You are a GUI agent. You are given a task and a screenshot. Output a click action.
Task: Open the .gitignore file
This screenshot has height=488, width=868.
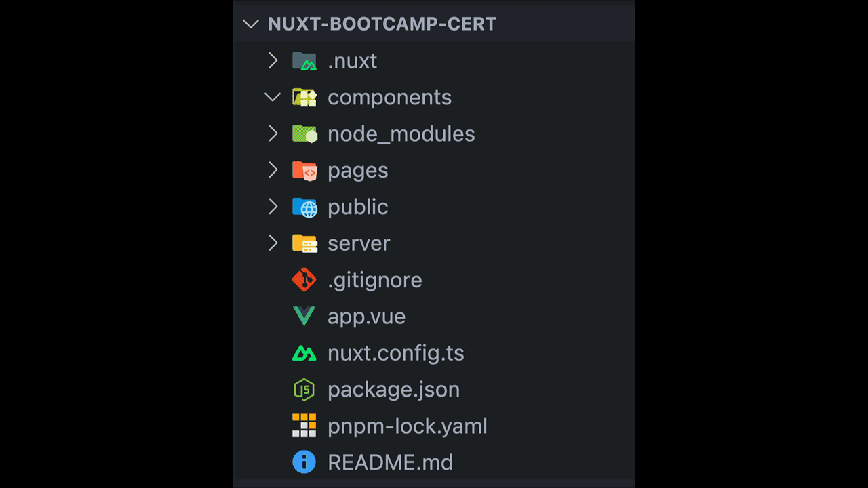pos(374,280)
